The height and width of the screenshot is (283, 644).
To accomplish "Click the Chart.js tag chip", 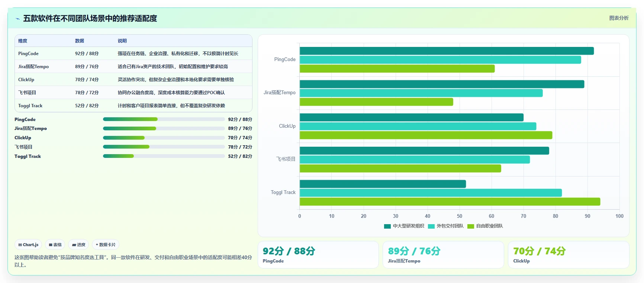I will pyautogui.click(x=28, y=245).
